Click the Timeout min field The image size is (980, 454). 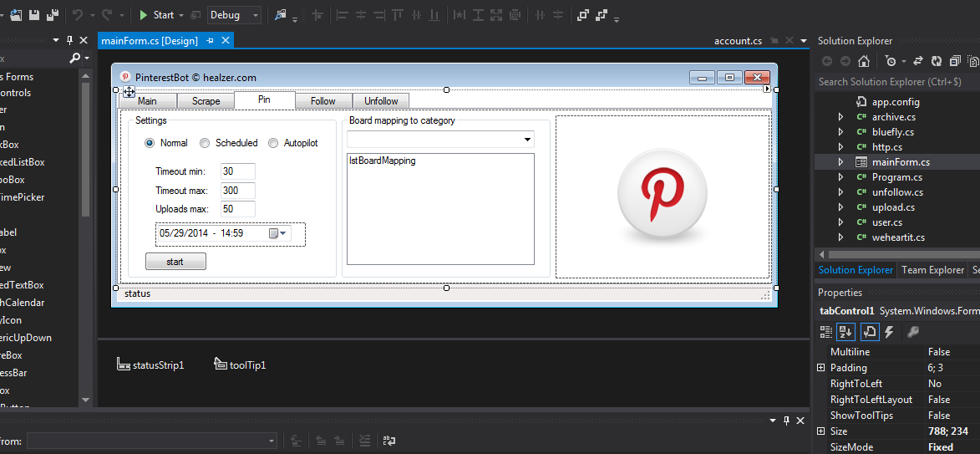[238, 171]
